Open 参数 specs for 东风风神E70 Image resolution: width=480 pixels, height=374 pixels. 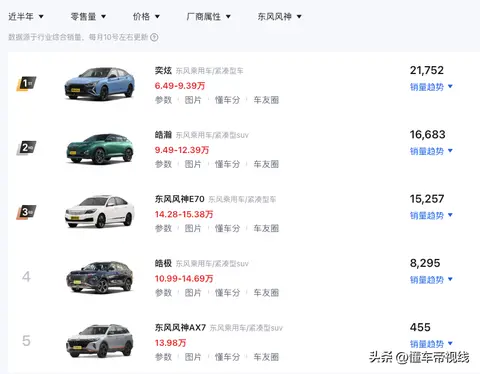163,228
